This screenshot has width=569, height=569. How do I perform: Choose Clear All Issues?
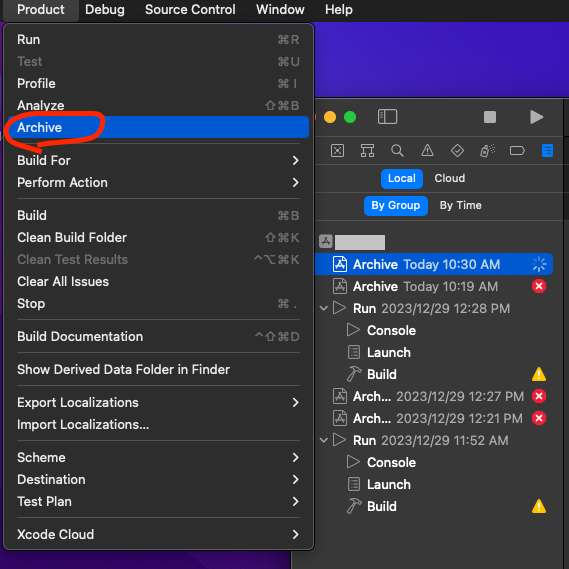click(x=158, y=282)
